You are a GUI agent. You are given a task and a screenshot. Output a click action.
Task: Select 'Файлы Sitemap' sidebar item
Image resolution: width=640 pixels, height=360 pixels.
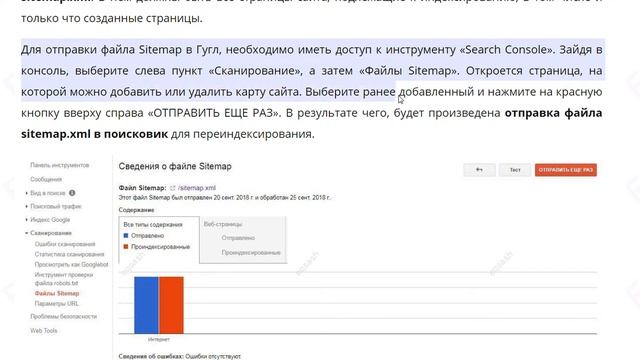(x=57, y=293)
